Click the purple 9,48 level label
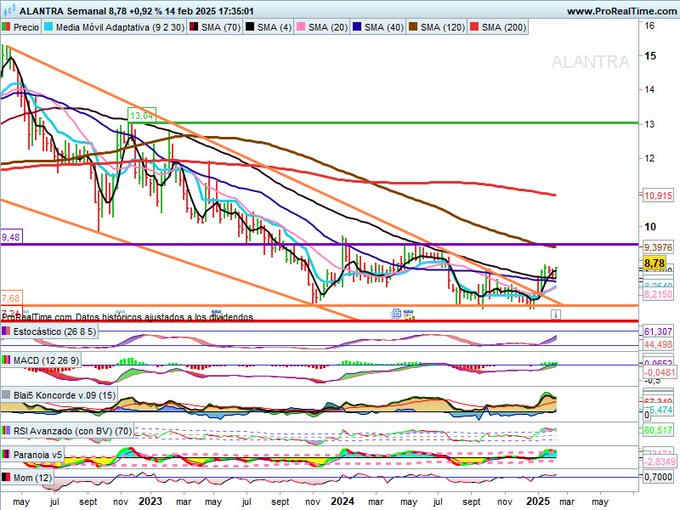 [11, 237]
